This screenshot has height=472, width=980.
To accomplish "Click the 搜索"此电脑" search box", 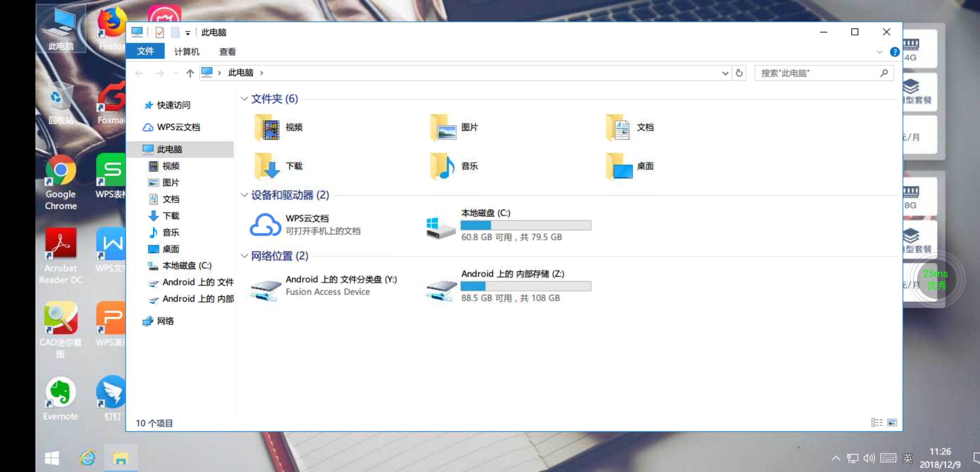I will point(817,73).
